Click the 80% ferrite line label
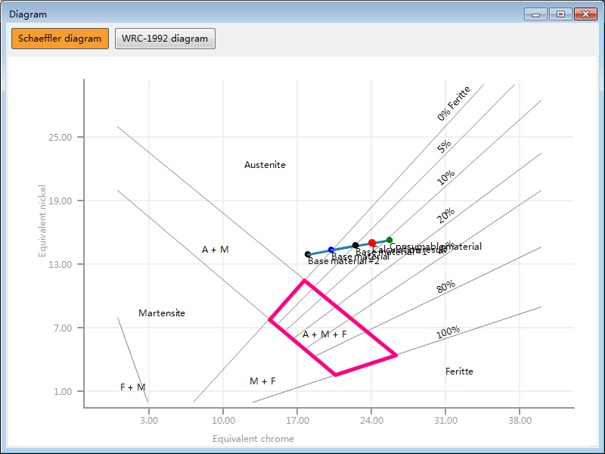This screenshot has height=454, width=605. click(445, 286)
